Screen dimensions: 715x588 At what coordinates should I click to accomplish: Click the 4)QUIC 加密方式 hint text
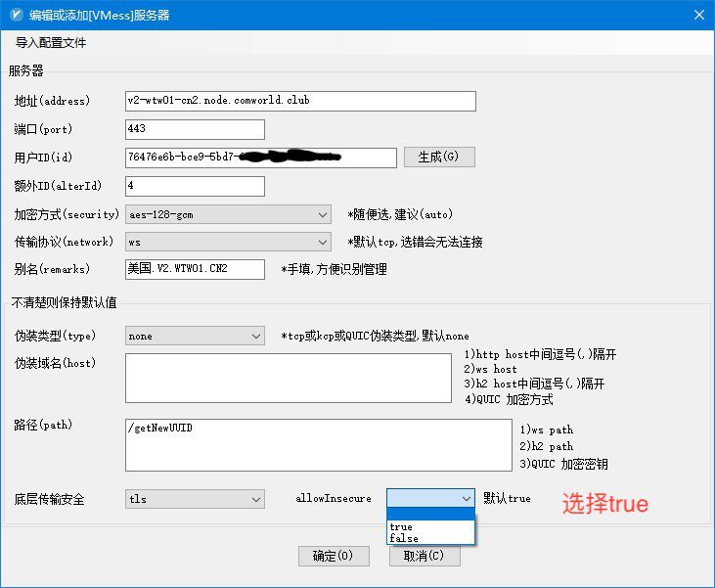509,399
